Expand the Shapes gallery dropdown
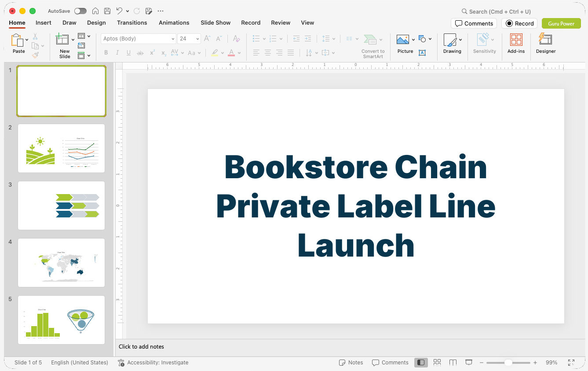The width and height of the screenshot is (588, 371). (430, 39)
